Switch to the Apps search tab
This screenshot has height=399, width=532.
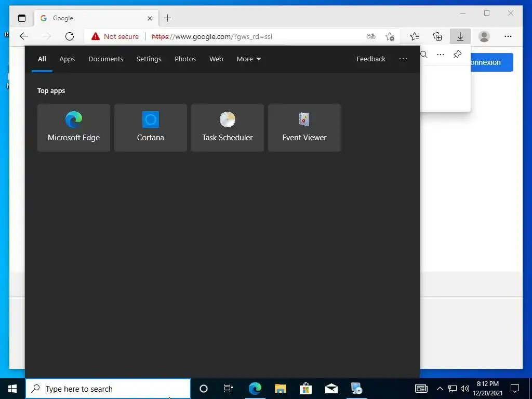[67, 59]
